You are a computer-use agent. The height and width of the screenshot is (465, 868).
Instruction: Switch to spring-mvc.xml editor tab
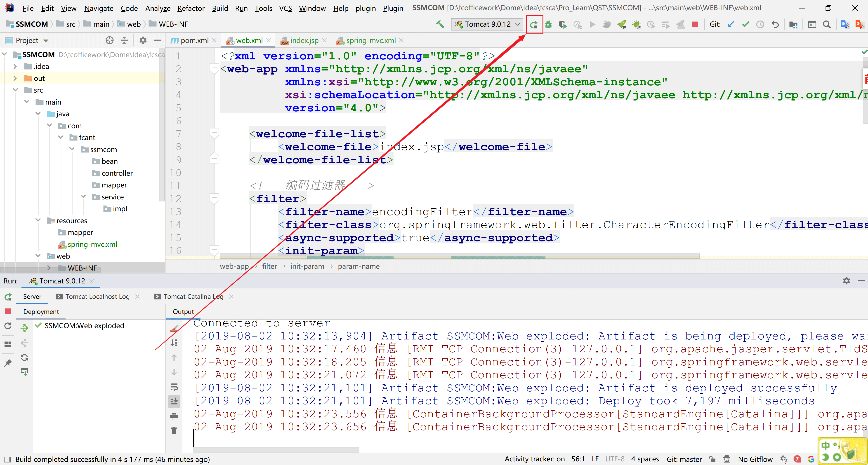pyautogui.click(x=371, y=40)
